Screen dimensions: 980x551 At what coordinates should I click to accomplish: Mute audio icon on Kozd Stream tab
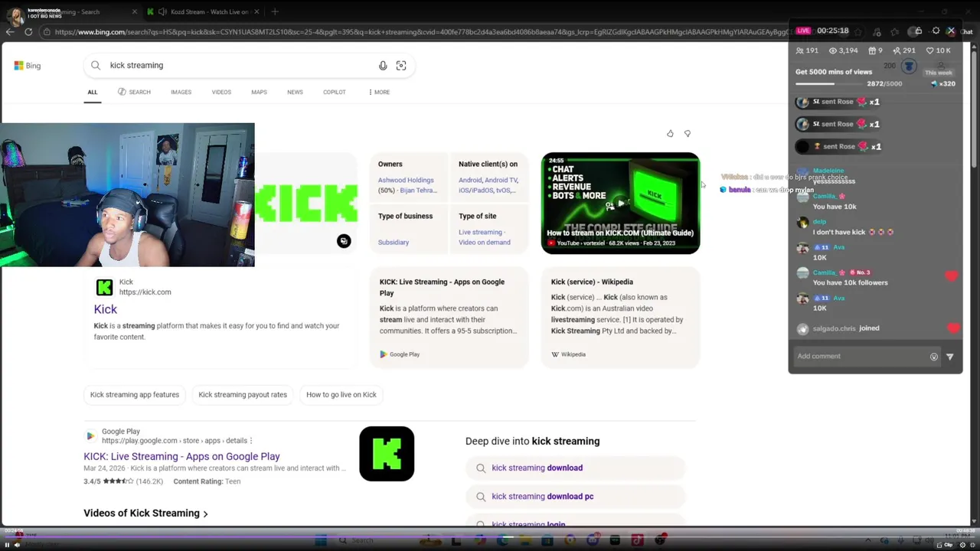click(162, 11)
